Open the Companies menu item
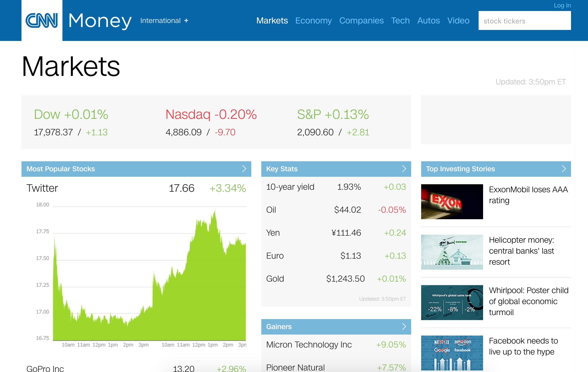 point(361,20)
